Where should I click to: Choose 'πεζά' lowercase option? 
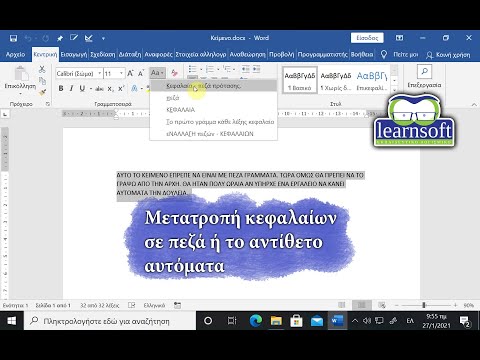click(x=213, y=98)
